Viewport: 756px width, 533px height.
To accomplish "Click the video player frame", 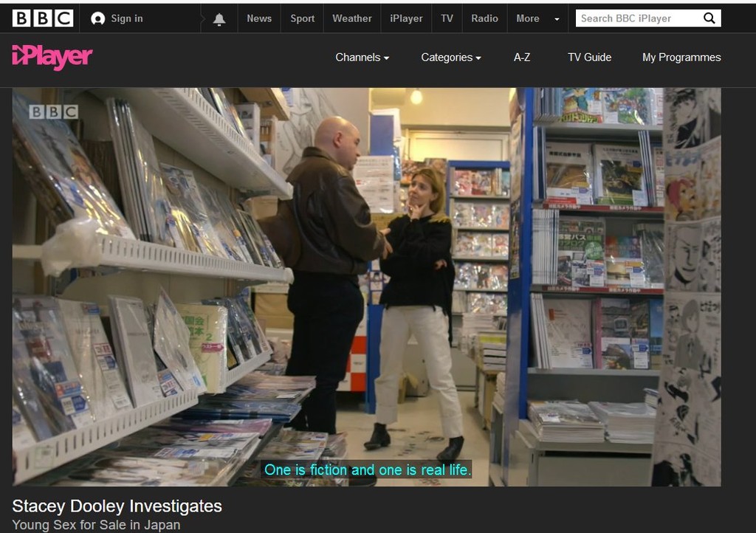I will coord(366,286).
